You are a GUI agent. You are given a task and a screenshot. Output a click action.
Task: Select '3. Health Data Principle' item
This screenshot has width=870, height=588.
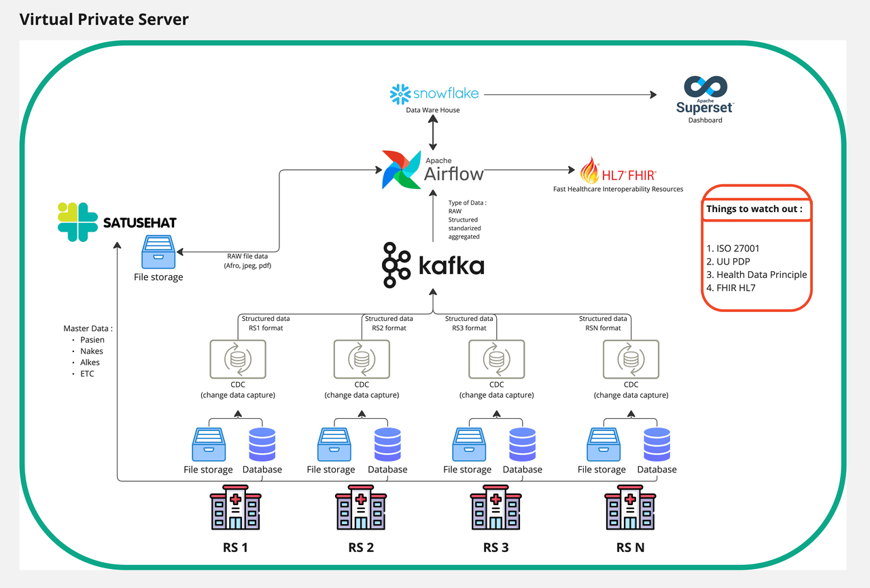click(x=756, y=275)
